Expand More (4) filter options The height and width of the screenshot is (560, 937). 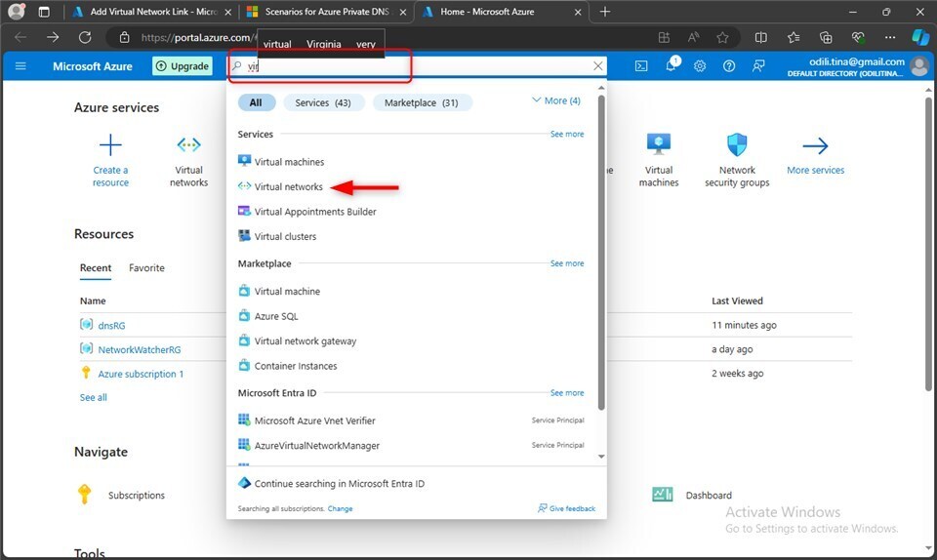click(556, 100)
